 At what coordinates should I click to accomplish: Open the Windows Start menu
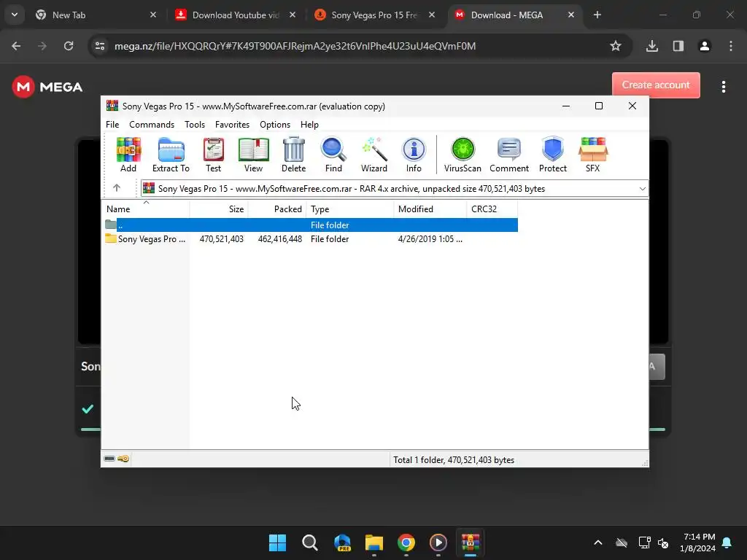tap(277, 542)
